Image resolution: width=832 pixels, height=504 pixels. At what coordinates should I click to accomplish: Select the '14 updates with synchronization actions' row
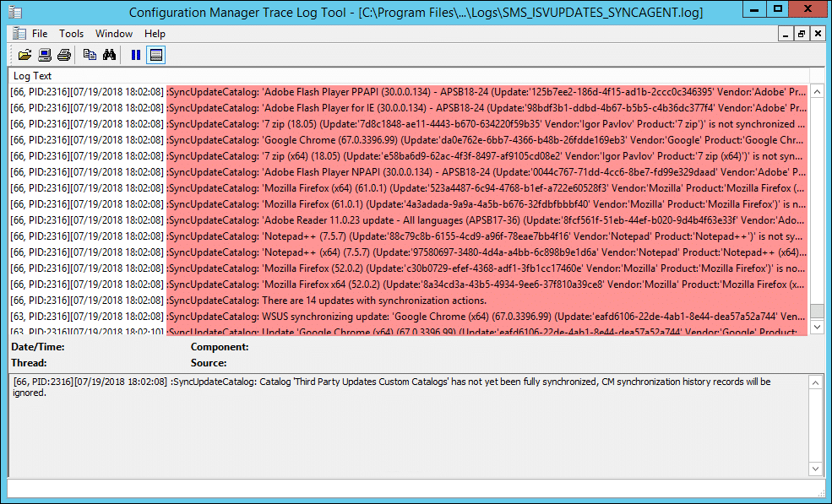coord(408,301)
